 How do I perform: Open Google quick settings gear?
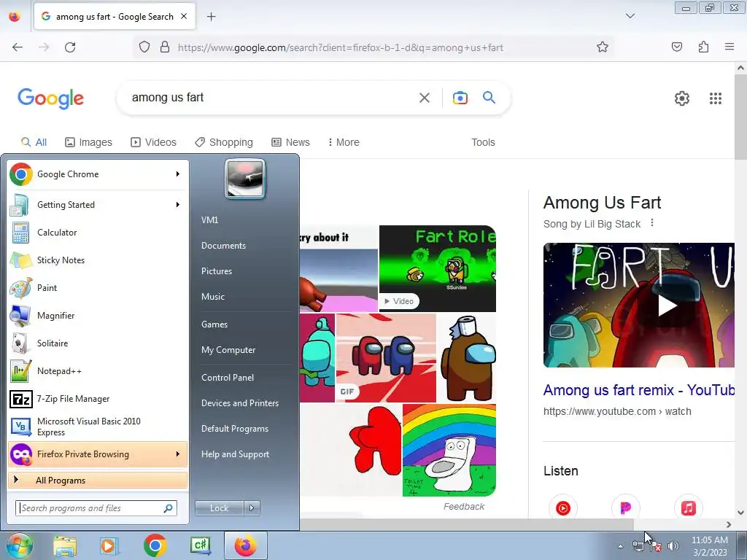point(682,98)
